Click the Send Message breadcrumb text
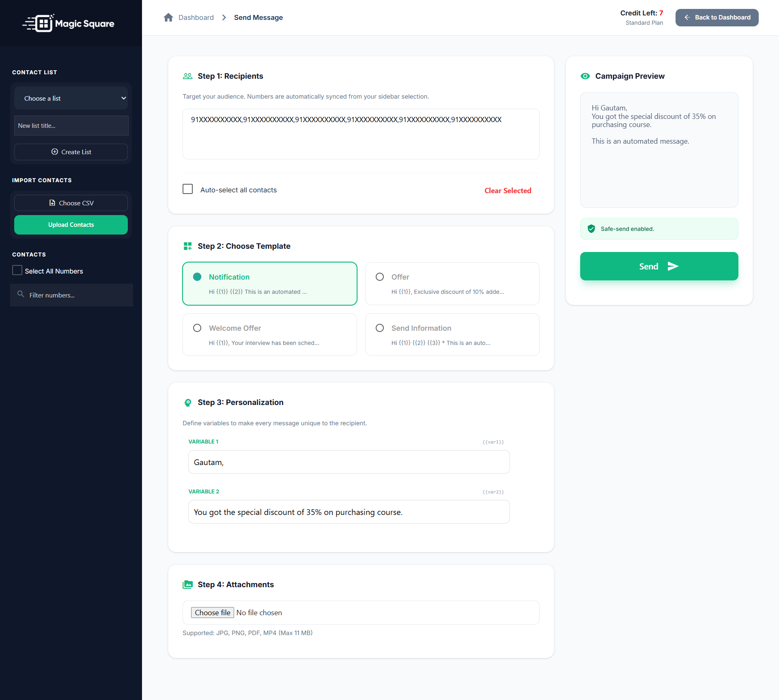Screen dimensions: 779x700 click(x=258, y=17)
